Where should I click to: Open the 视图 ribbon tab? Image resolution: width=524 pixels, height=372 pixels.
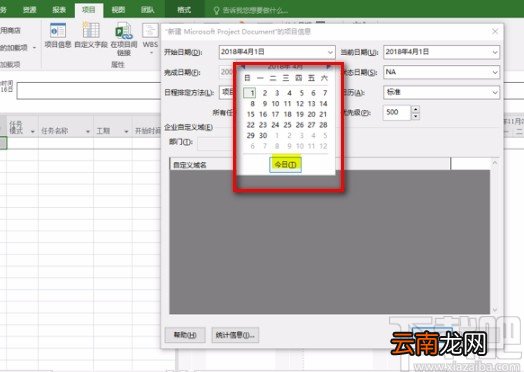(118, 10)
